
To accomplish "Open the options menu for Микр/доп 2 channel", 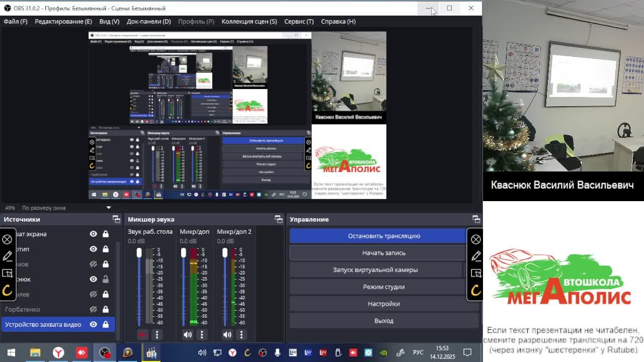I will tap(241, 334).
